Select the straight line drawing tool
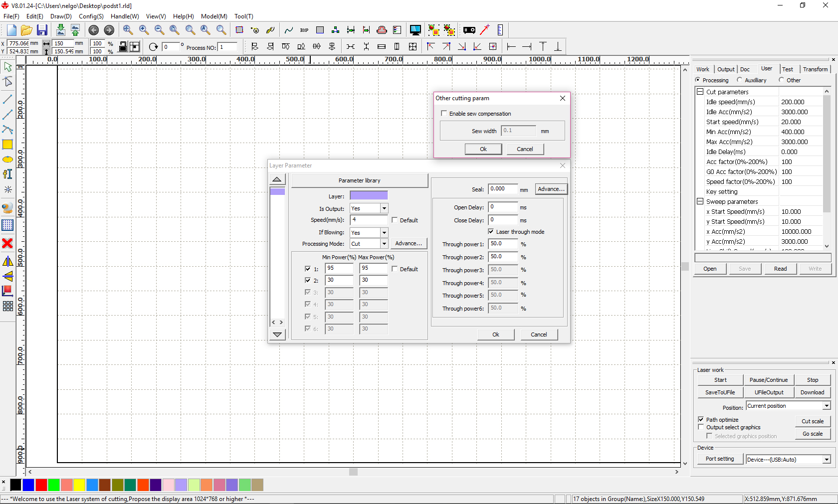The height and width of the screenshot is (504, 838). [x=7, y=100]
